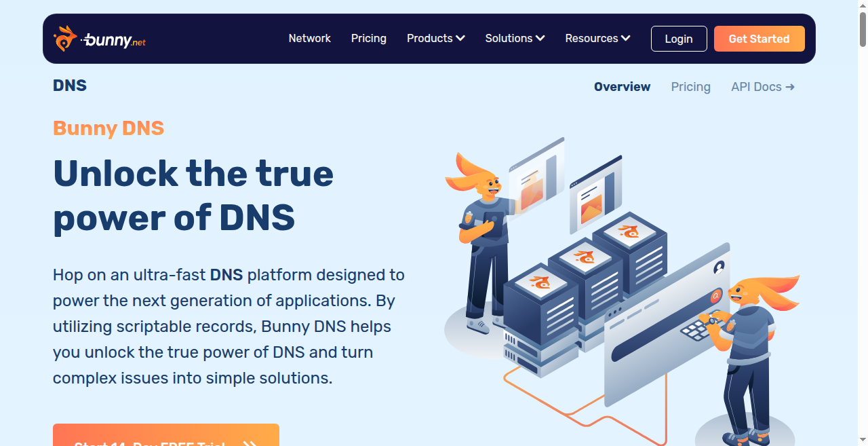
Task: Open the Network page
Action: click(x=309, y=39)
